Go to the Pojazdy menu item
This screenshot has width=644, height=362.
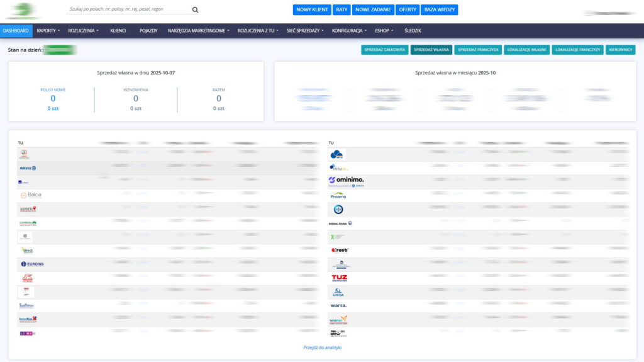(148, 30)
